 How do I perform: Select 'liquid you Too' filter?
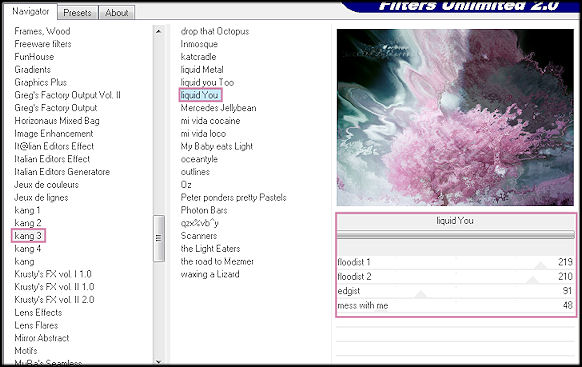[207, 82]
